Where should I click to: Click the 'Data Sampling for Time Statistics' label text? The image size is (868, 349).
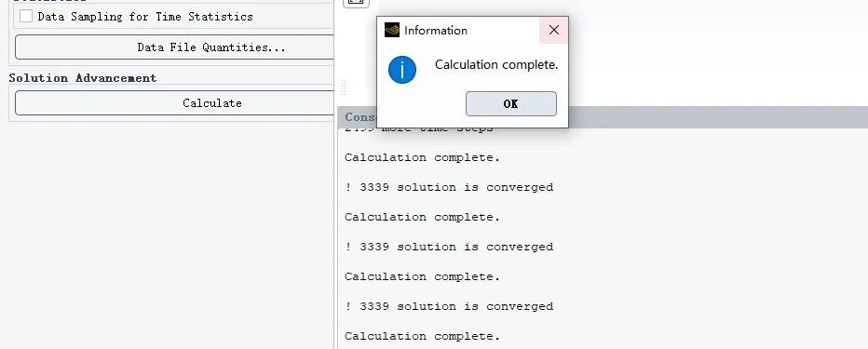[x=145, y=17]
